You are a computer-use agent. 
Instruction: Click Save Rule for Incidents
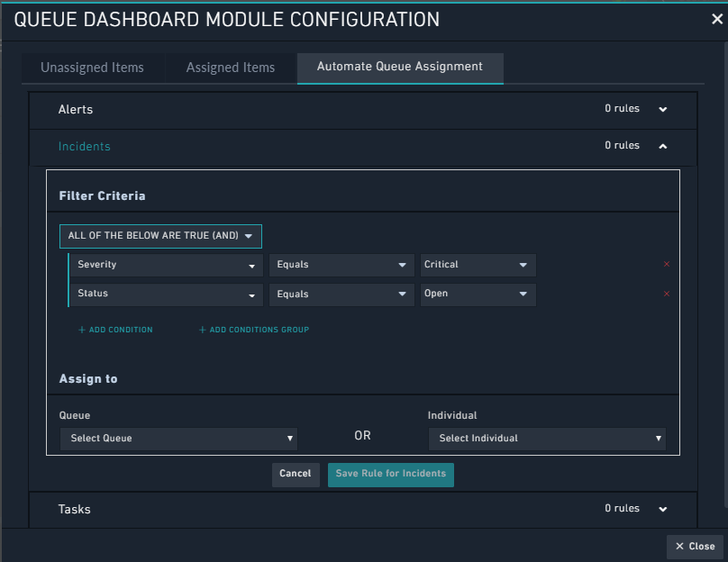[391, 475]
